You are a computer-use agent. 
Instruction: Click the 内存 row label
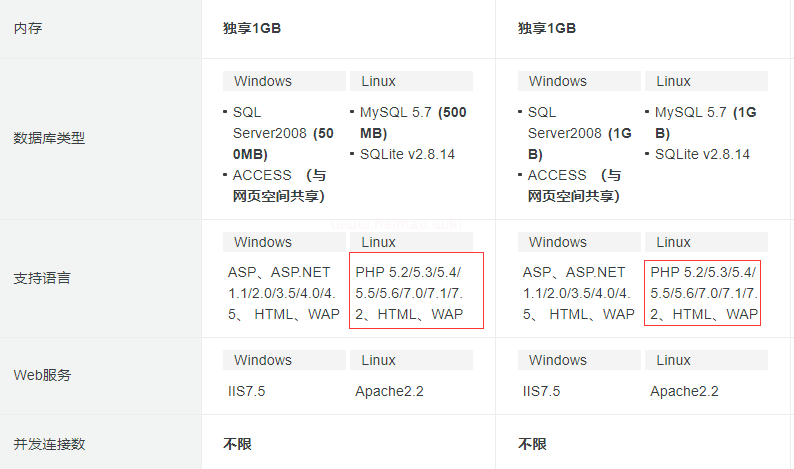(28, 28)
